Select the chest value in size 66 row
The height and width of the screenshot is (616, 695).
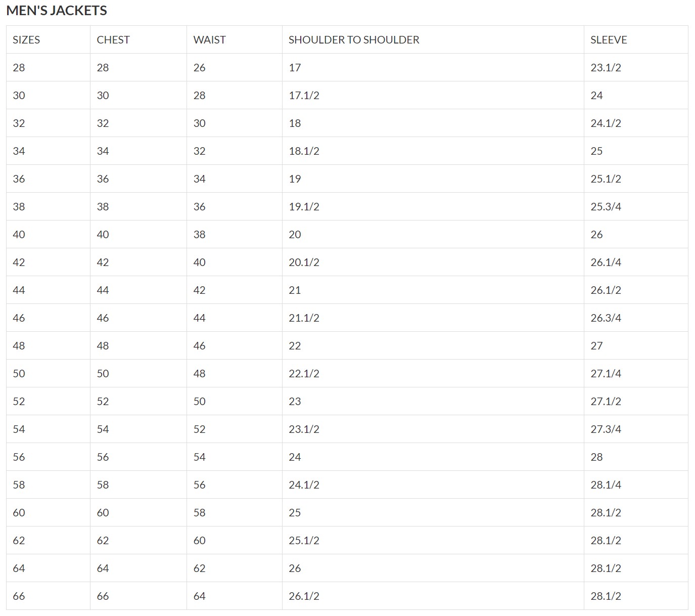point(103,596)
